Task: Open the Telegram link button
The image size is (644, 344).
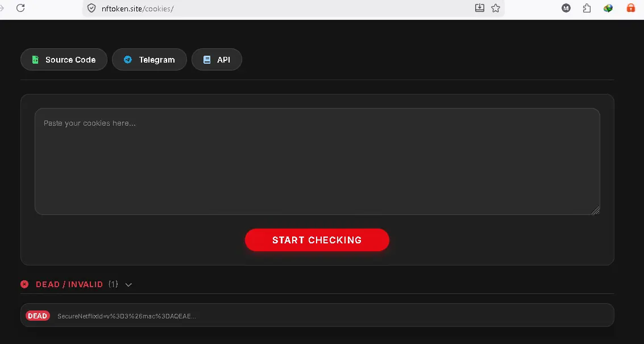Action: 149,60
